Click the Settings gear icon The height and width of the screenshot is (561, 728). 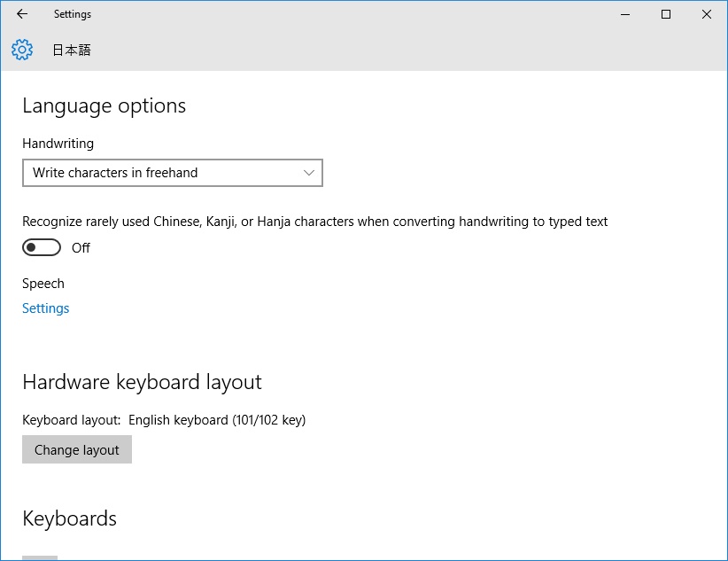pyautogui.click(x=22, y=50)
